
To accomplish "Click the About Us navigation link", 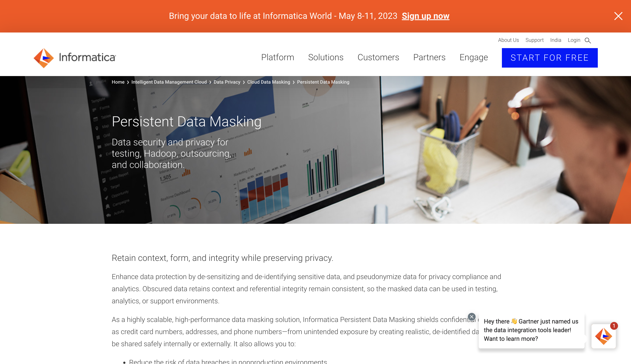I will (509, 40).
